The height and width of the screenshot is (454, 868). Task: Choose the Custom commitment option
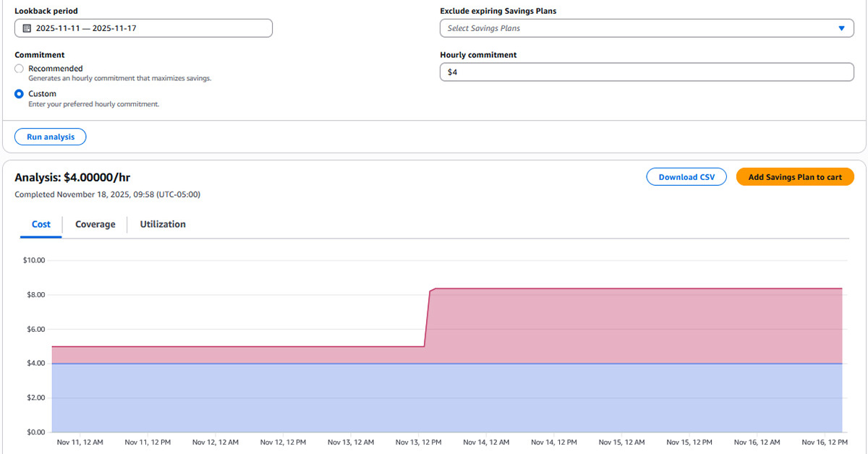click(20, 93)
